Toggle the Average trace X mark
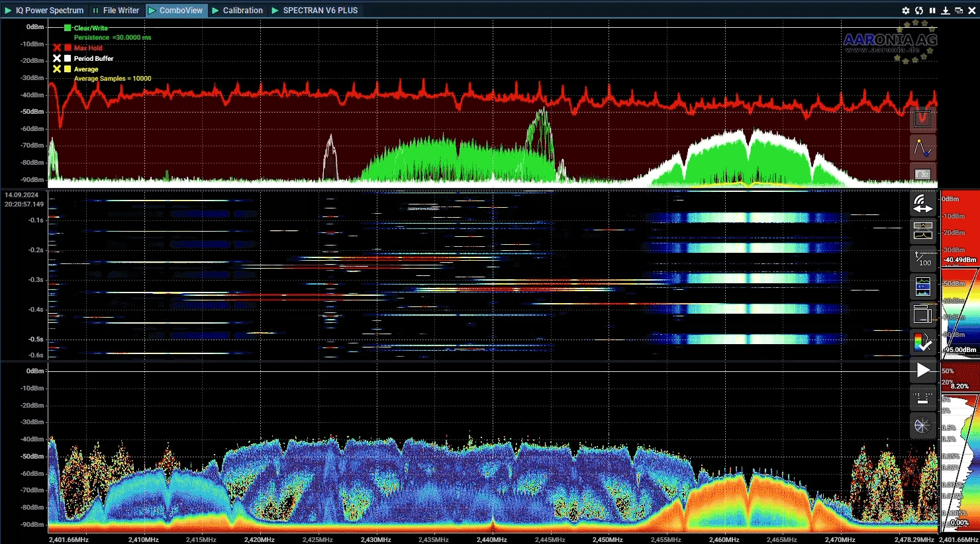Image resolution: width=980 pixels, height=544 pixels. click(57, 69)
